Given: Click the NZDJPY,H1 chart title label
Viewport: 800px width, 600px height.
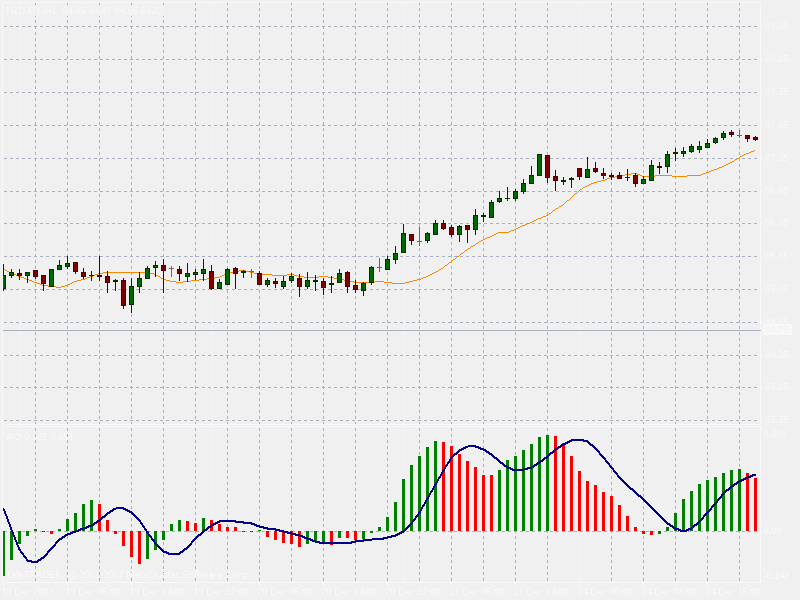Looking at the screenshot, I should pos(32,11).
